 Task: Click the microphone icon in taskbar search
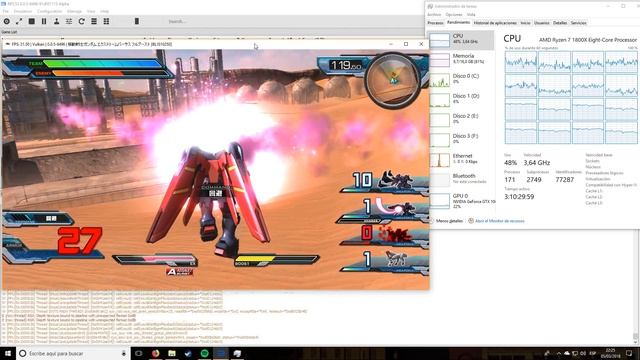point(124,353)
